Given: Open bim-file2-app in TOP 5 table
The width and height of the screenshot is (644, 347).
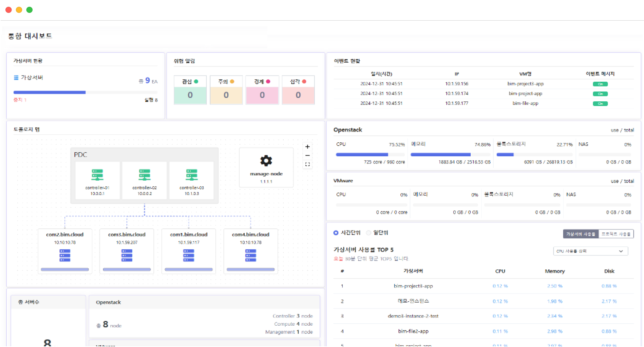Looking at the screenshot, I should 413,331.
